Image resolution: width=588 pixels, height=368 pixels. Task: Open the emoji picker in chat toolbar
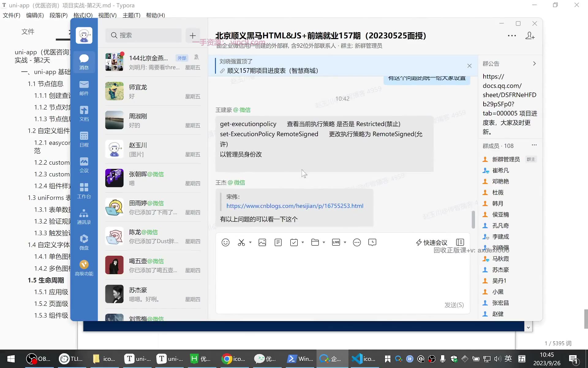tap(225, 243)
